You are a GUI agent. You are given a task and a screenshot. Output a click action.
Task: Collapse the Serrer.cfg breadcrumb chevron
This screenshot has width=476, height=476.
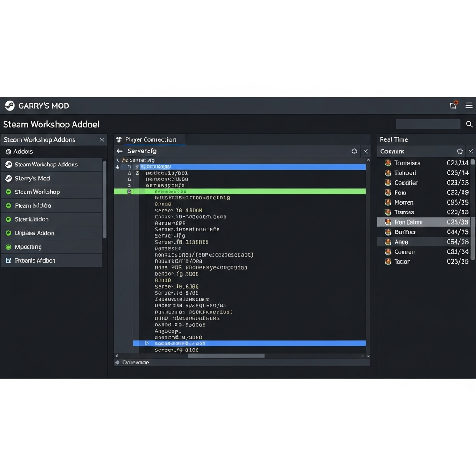(118, 160)
